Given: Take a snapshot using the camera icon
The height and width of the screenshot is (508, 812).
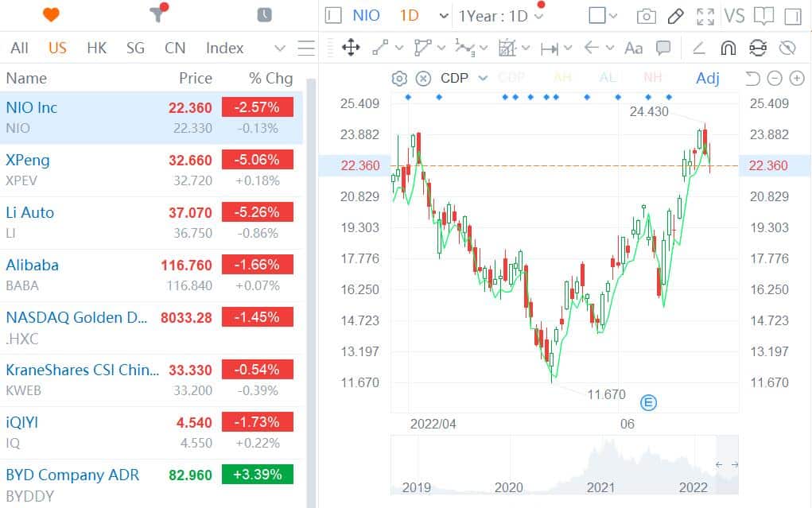Looking at the screenshot, I should click(646, 15).
